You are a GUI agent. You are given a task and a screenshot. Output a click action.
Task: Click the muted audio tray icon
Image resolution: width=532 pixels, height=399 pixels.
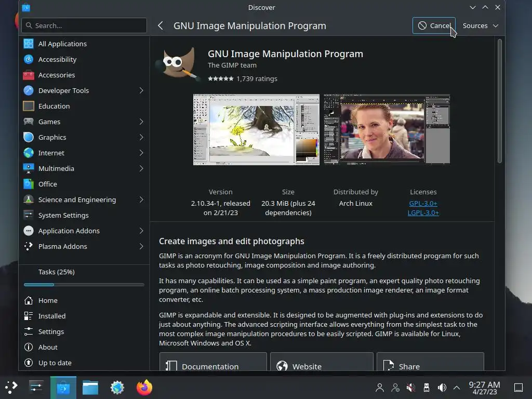pos(410,388)
